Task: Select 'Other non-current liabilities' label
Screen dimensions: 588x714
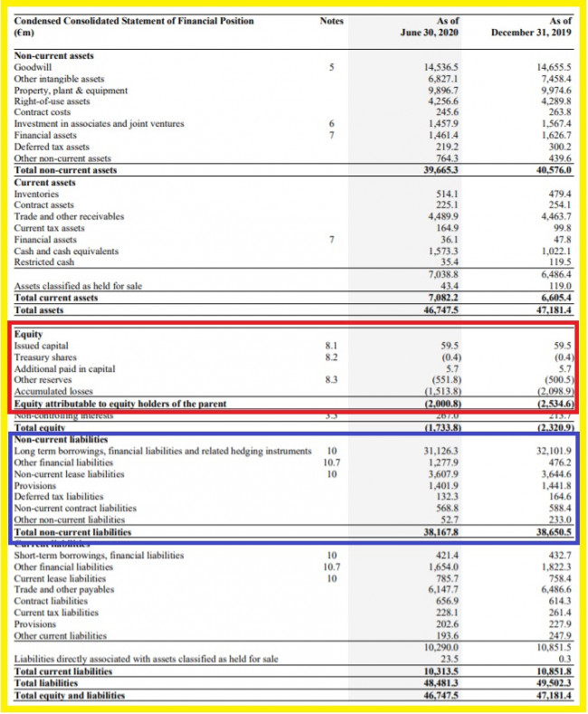Action: 70,519
